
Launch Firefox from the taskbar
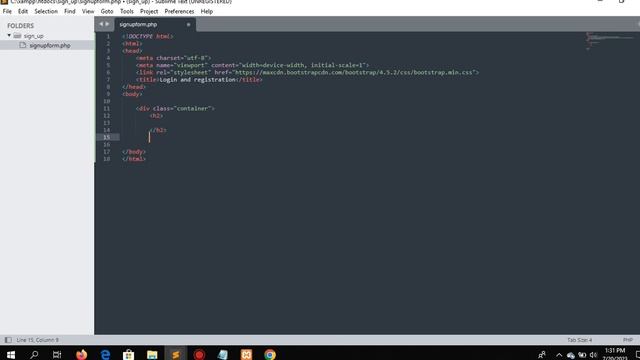pyautogui.click(x=82, y=354)
